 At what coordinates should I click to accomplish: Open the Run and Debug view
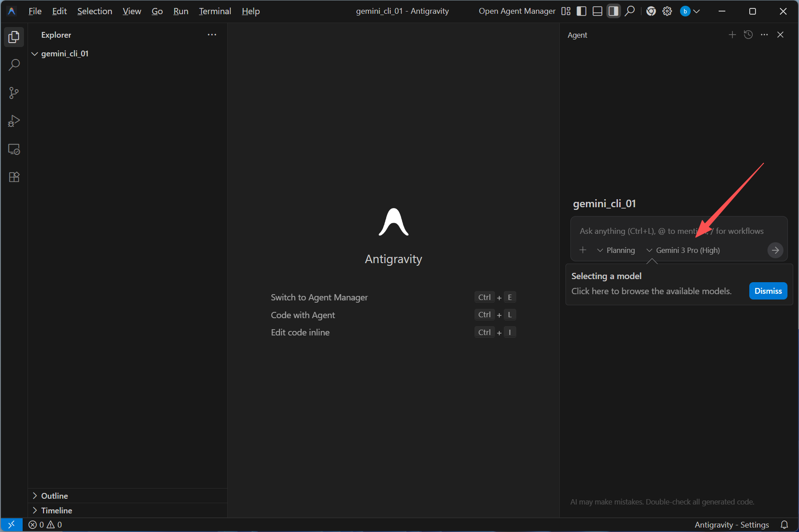pyautogui.click(x=14, y=121)
